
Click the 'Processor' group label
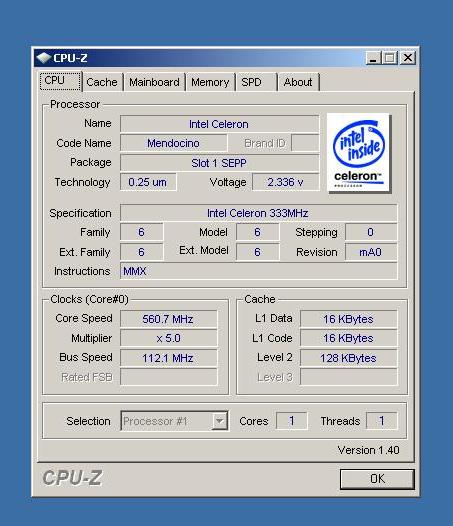click(75, 104)
